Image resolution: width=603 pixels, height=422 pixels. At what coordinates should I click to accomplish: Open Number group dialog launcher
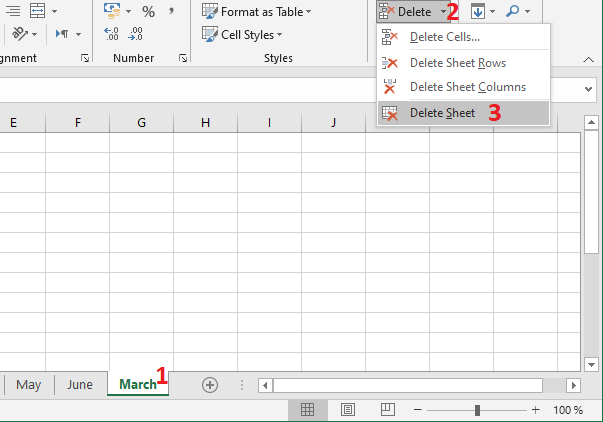click(183, 59)
